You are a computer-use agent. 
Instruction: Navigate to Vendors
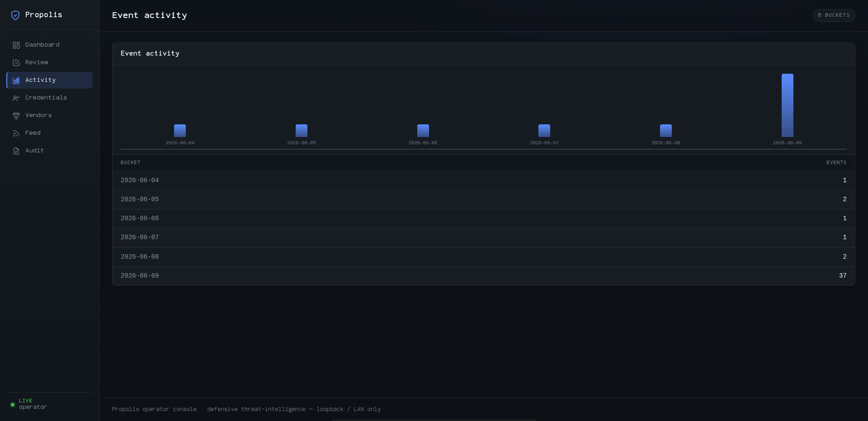(x=50, y=115)
